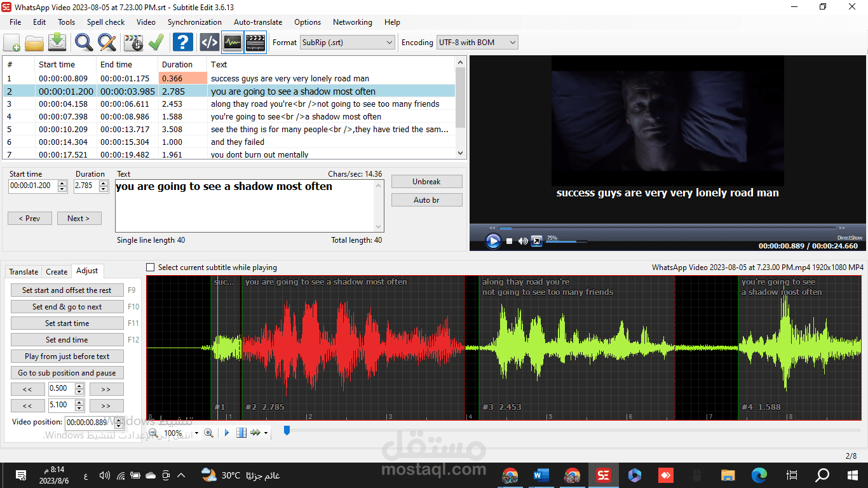Switch the video to fullscreen
This screenshot has width=868, height=488.
[536, 241]
